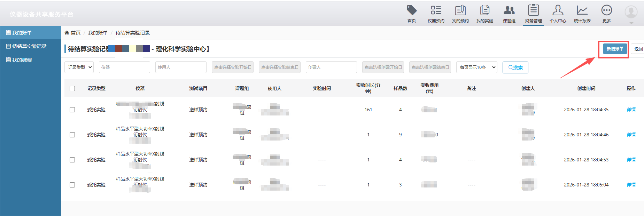Open the 课题组 group icon
The height and width of the screenshot is (216, 644).
(509, 10)
